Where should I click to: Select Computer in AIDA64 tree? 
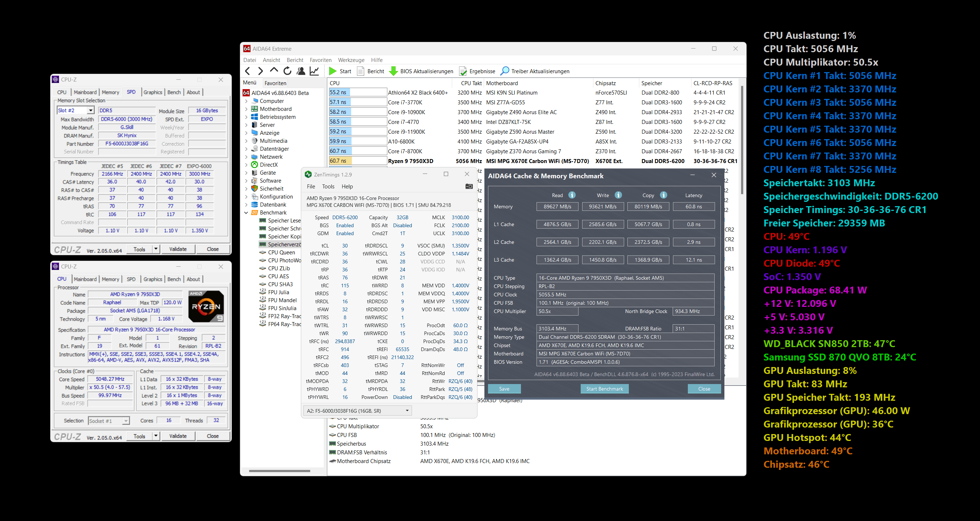point(272,101)
